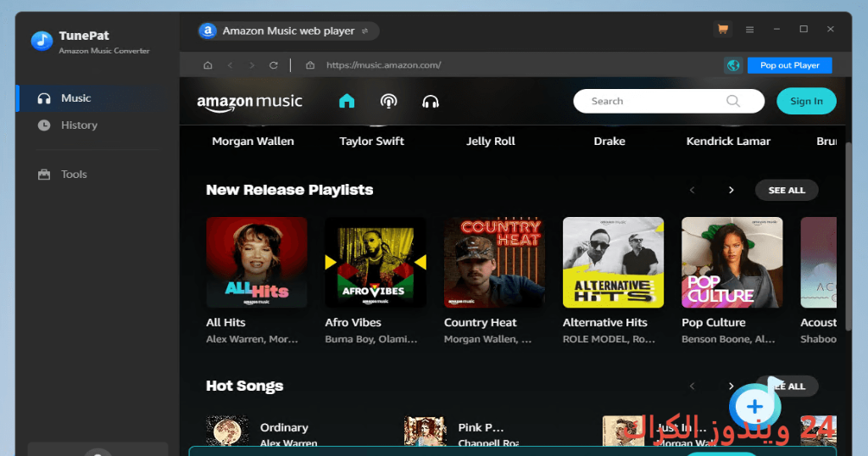Click the Sign In button
Screen dimensions: 868x456
click(x=806, y=101)
